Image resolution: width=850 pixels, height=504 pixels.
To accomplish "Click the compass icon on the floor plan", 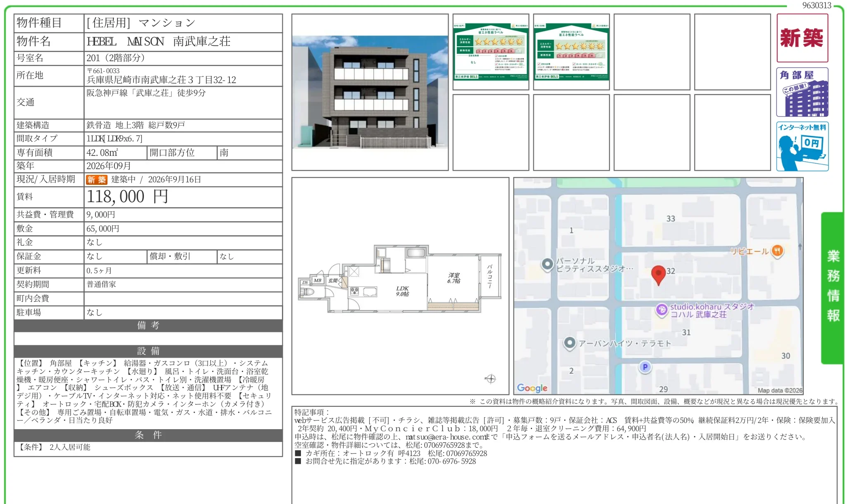I will (490, 379).
